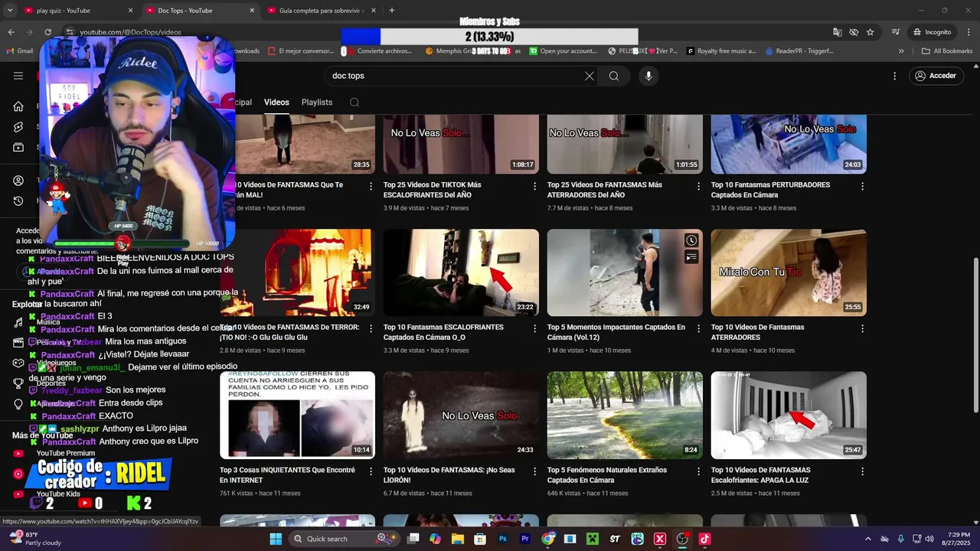Open options for No Seas LLORÓN video

click(535, 471)
